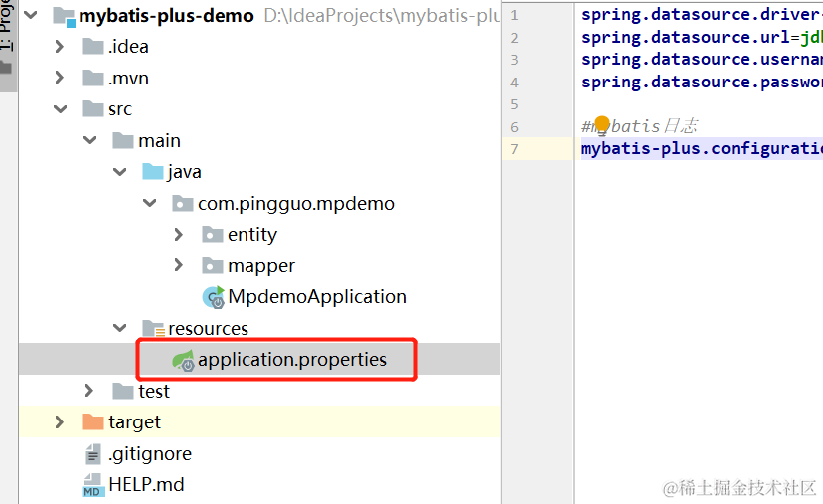Screen dimensions: 823x504
Task: Click the test folder icon
Action: pos(123,391)
